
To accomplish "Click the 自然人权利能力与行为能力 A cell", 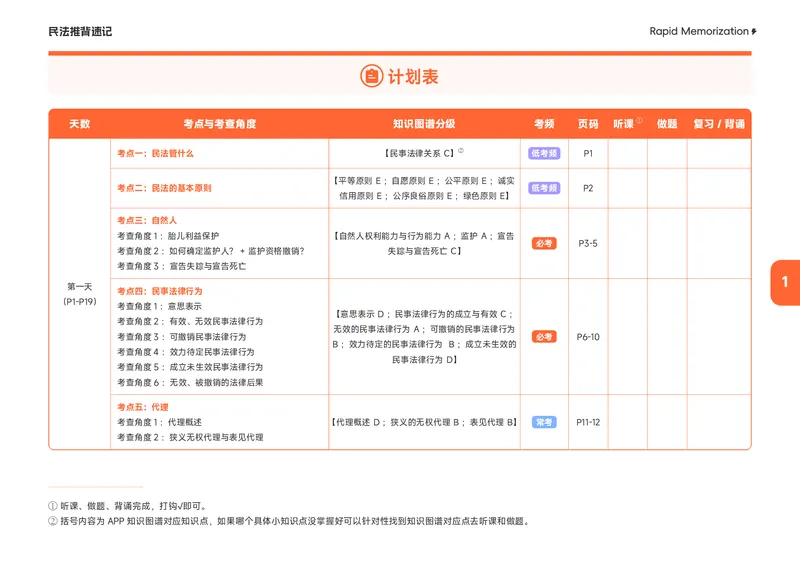I will point(424,243).
